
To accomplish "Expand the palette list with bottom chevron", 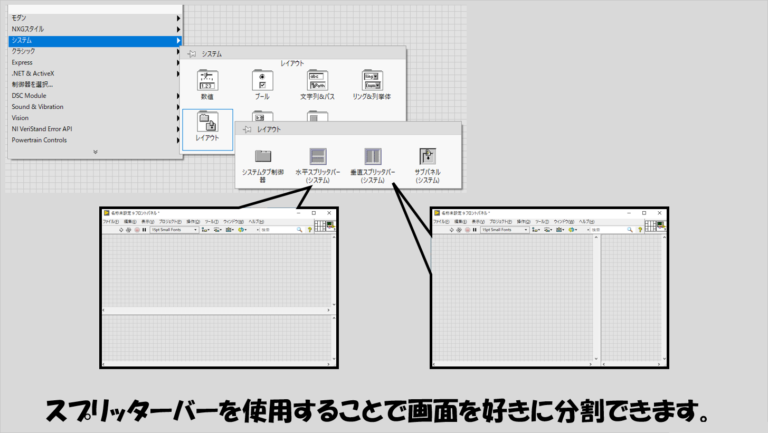I will tap(95, 153).
